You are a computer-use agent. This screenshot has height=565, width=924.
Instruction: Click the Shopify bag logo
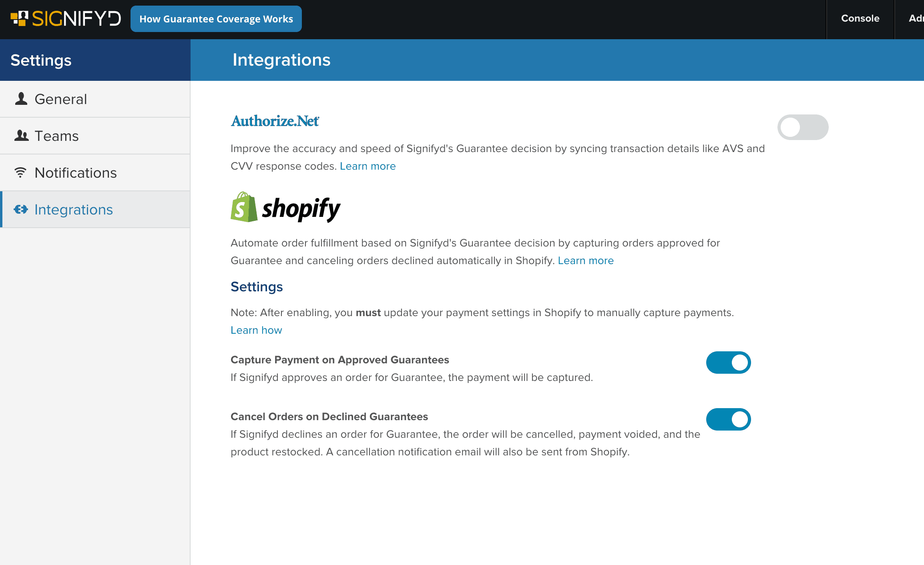pyautogui.click(x=244, y=207)
